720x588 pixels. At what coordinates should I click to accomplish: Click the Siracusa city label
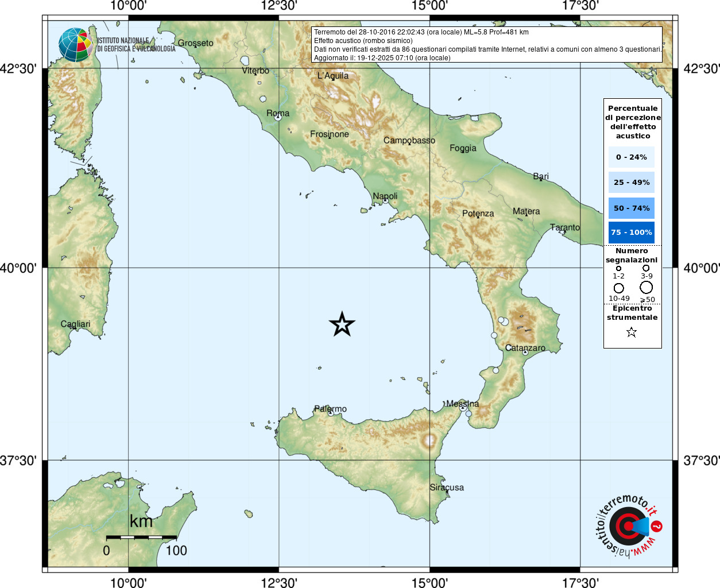pos(447,488)
